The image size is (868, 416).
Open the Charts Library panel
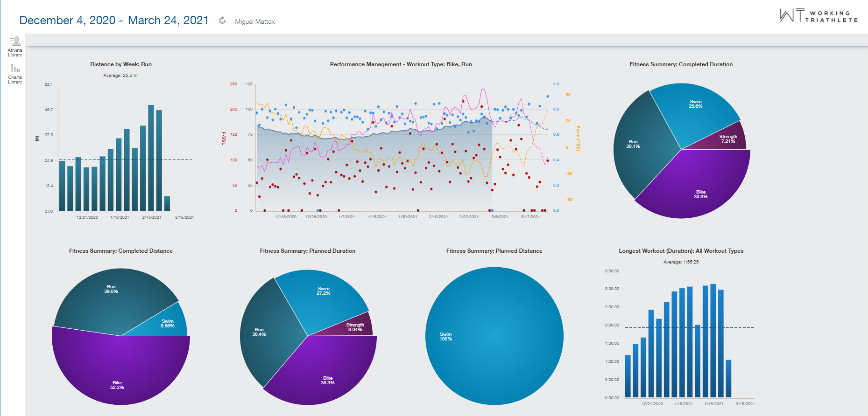click(x=15, y=74)
